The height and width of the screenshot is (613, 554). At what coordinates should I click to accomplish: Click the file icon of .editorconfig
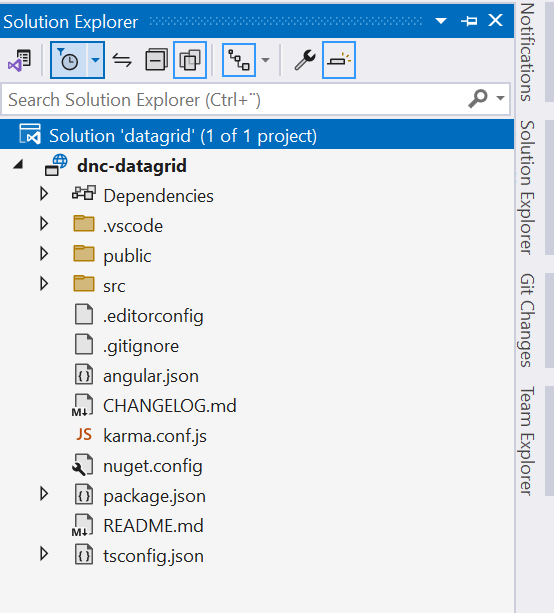click(84, 314)
